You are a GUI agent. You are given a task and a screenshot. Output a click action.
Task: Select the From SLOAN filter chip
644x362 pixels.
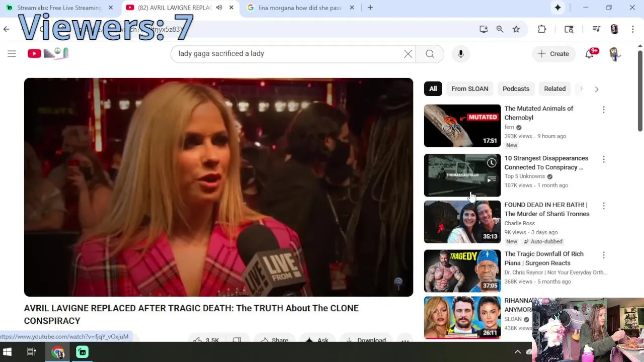pos(469,88)
